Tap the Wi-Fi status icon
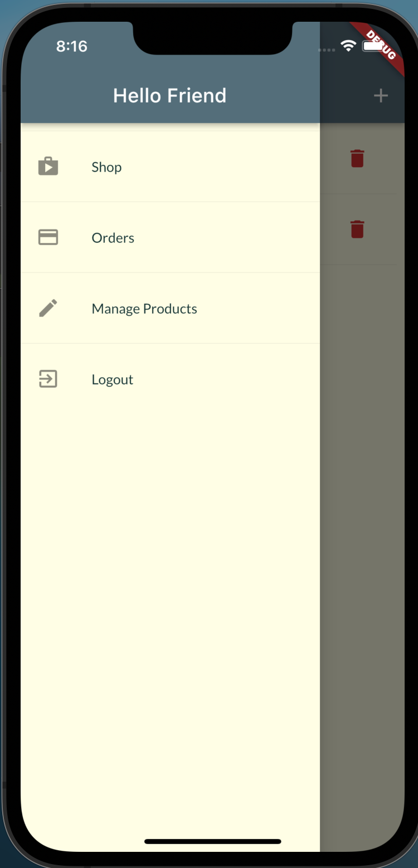The width and height of the screenshot is (418, 868). click(x=349, y=46)
